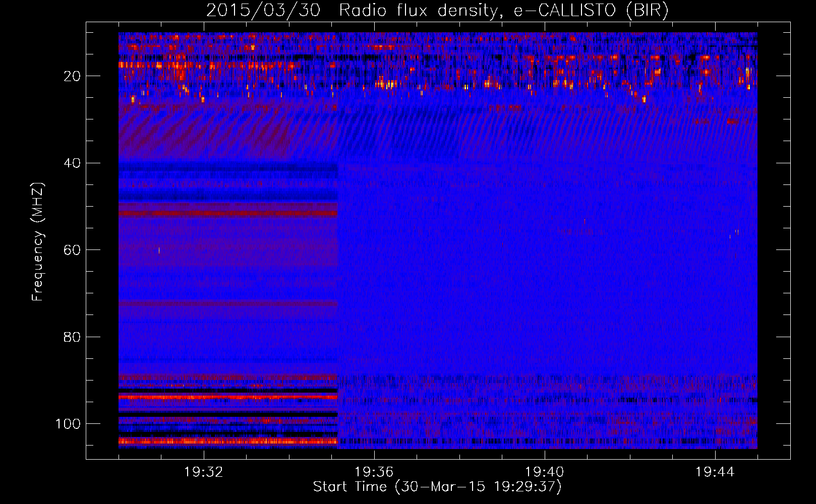Click the '20' frequency tick label
Image resolution: width=816 pixels, height=504 pixels.
tap(72, 76)
